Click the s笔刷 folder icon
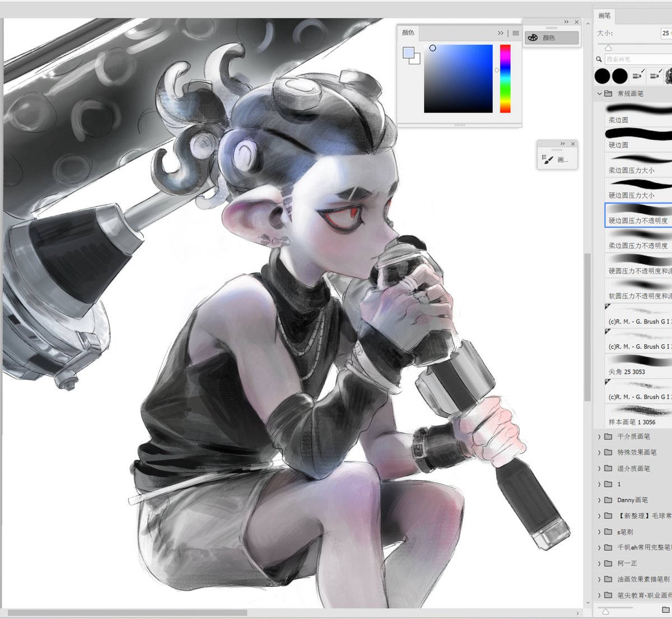The image size is (672, 619). [x=608, y=532]
